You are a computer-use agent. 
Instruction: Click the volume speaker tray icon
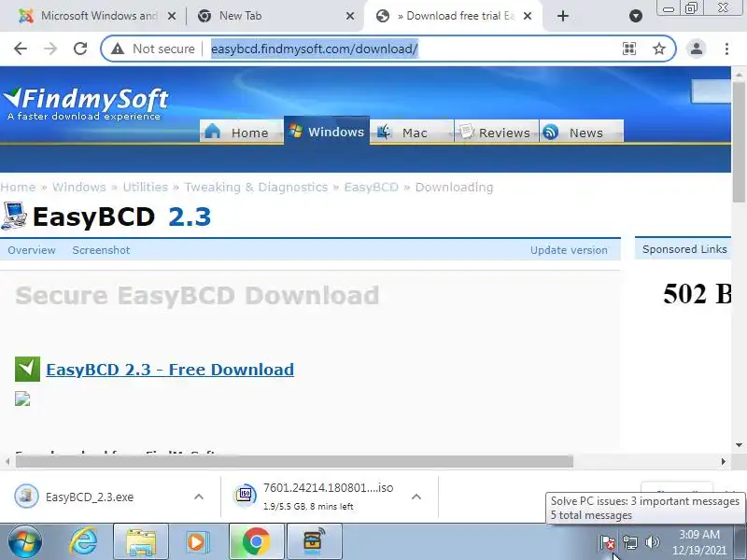[x=652, y=542]
